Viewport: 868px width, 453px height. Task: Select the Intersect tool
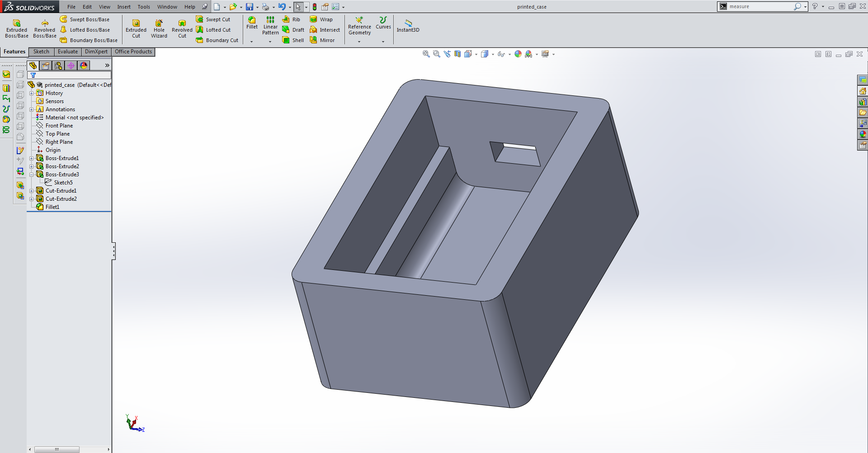pos(325,30)
